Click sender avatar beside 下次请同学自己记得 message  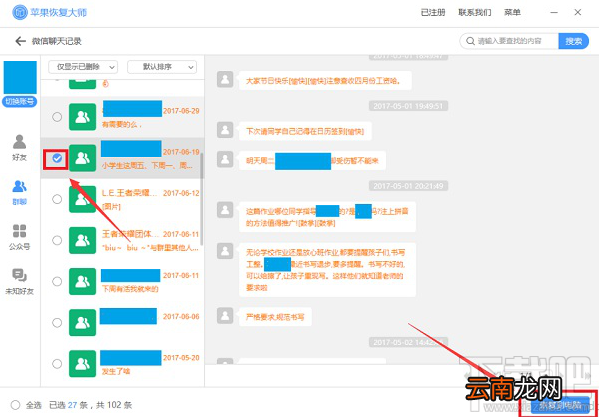click(225, 130)
